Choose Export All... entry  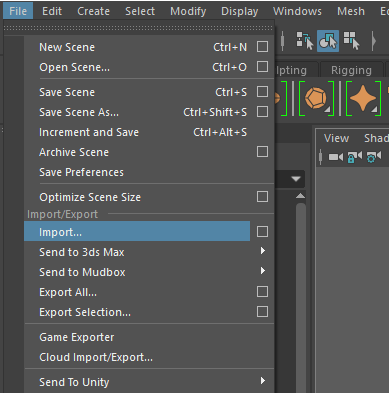149,292
